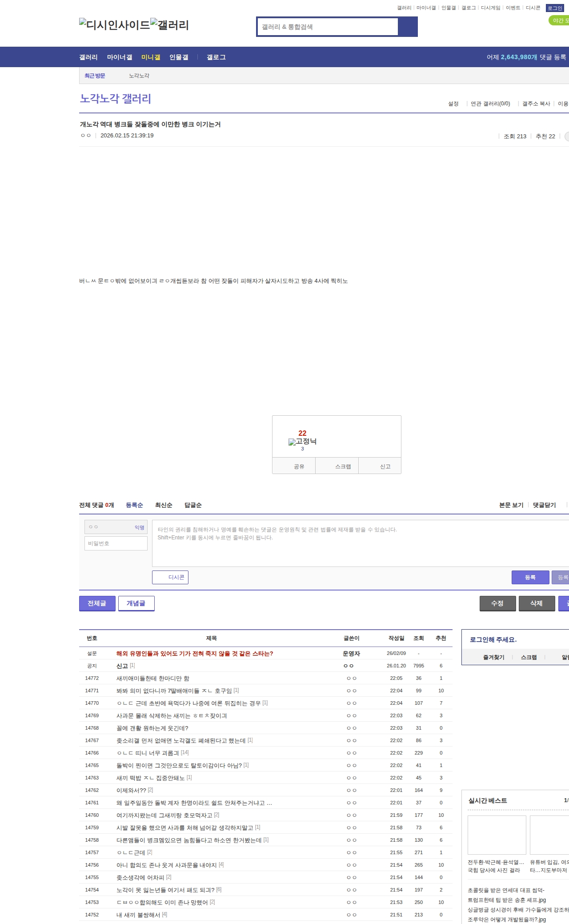Click 스크랩 under the vote box

click(x=337, y=466)
